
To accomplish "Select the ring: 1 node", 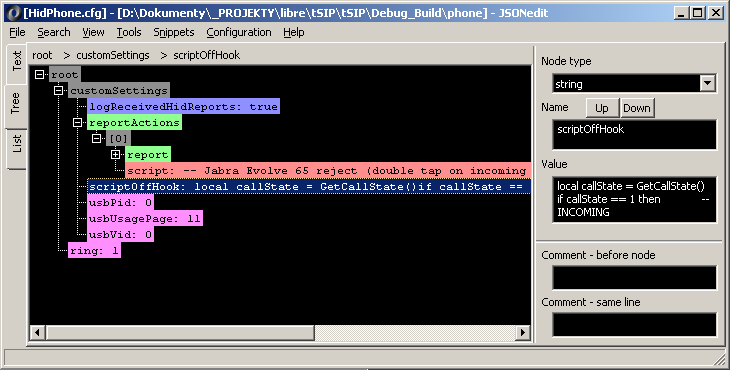I will [x=94, y=250].
